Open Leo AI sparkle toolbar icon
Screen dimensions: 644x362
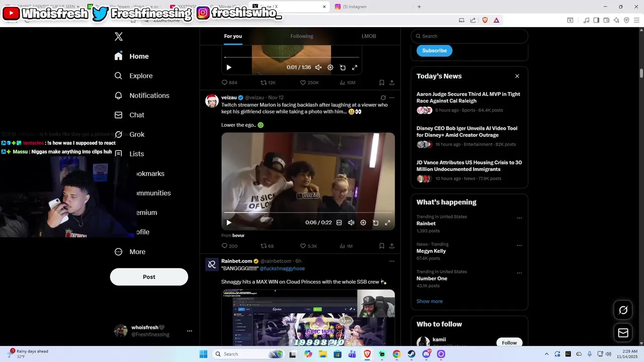click(616, 20)
